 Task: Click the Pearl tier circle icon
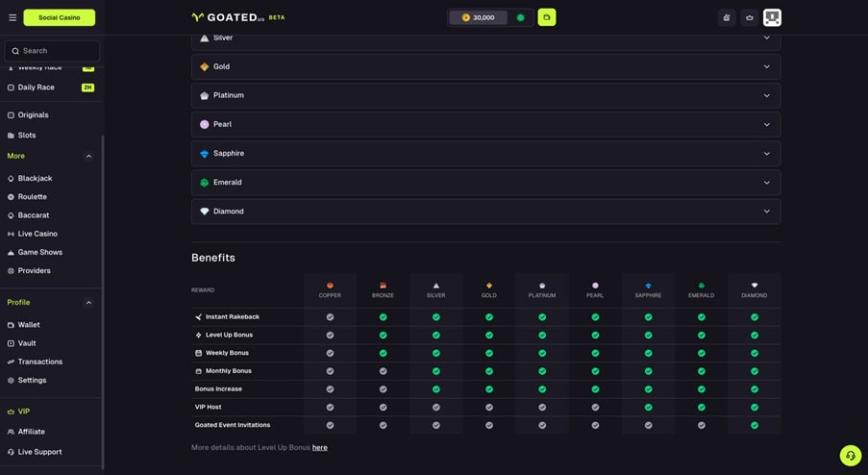(205, 125)
